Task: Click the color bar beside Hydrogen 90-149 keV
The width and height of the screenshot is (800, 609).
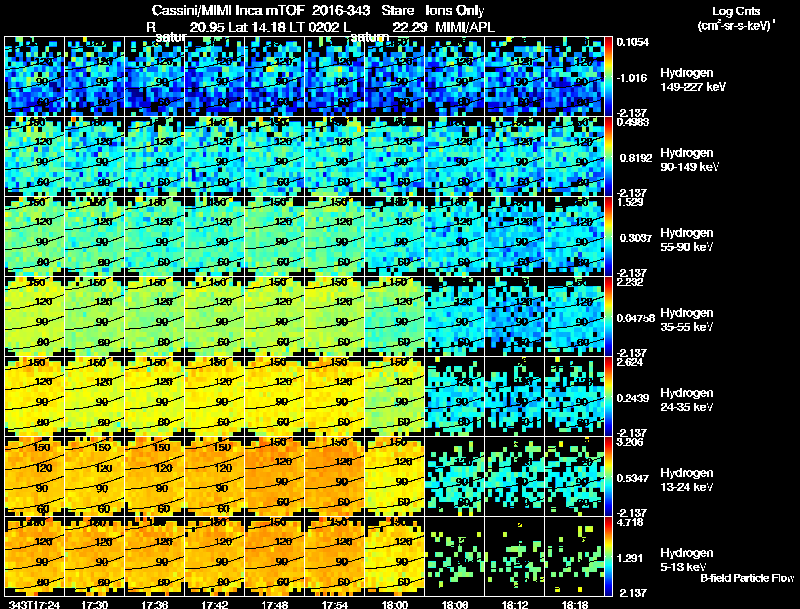Action: pyautogui.click(x=608, y=156)
